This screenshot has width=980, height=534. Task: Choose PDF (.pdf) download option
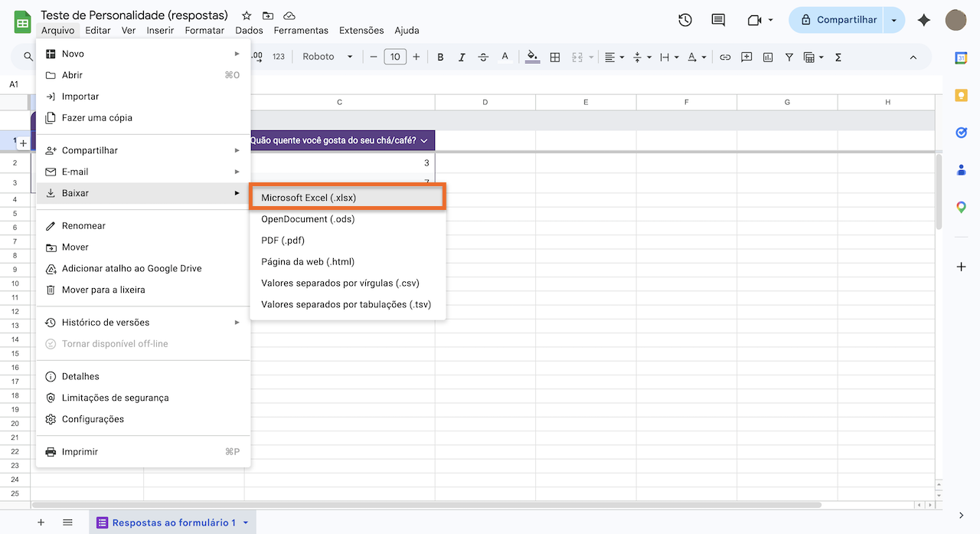click(348, 241)
